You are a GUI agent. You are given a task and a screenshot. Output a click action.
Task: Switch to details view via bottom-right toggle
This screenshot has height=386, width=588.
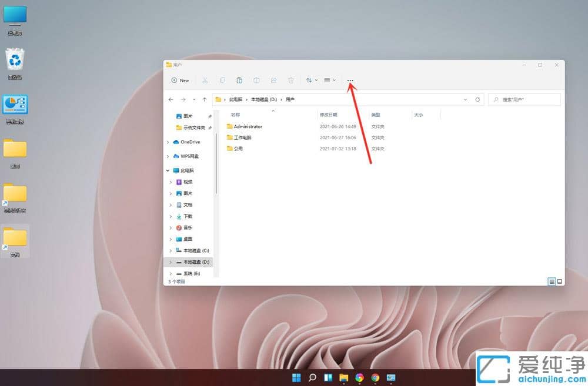coord(551,281)
